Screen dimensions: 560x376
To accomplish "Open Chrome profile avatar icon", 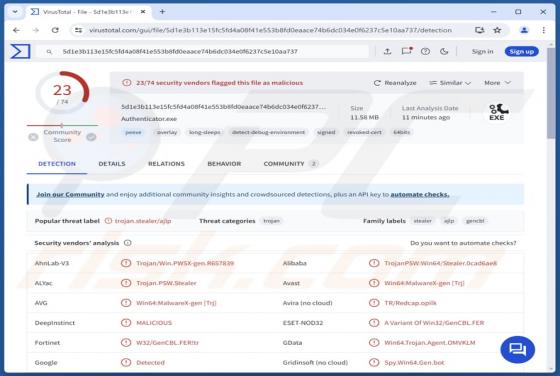I will pos(524,30).
